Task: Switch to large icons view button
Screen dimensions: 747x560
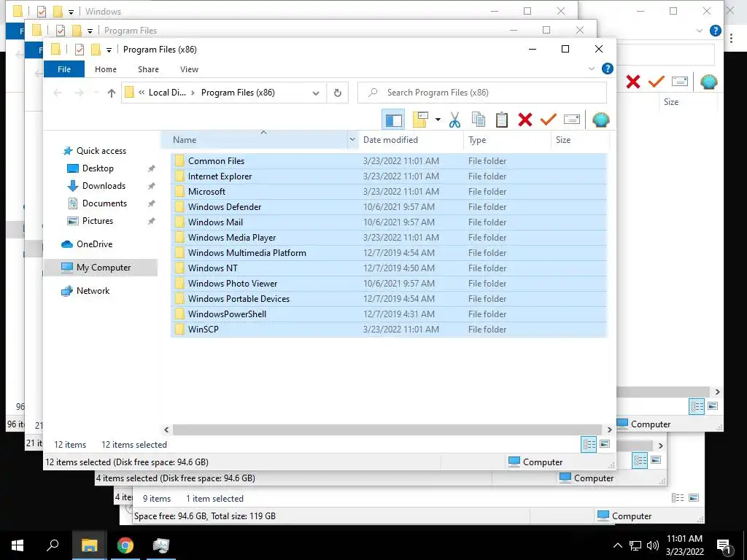Action: coord(605,444)
